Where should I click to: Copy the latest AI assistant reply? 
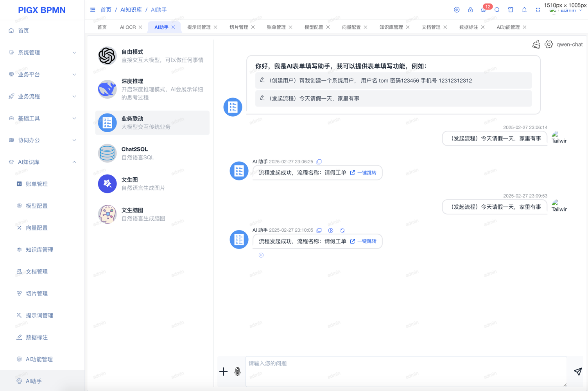click(x=319, y=231)
